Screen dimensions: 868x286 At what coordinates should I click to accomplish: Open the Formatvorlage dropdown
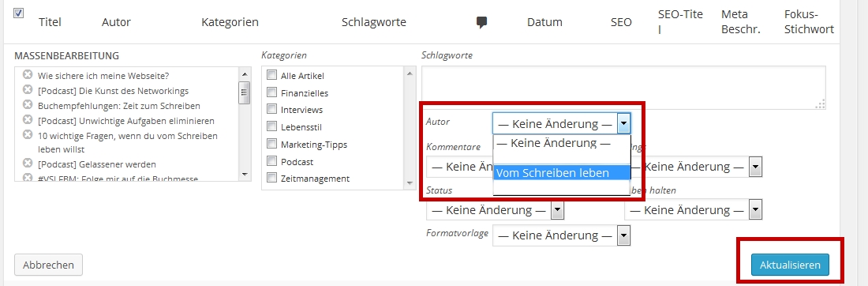click(x=624, y=235)
